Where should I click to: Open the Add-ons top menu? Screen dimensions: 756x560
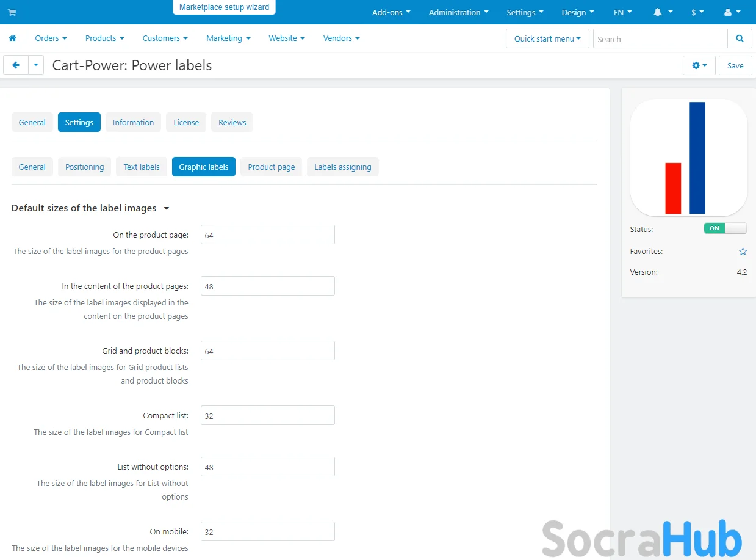click(x=391, y=12)
